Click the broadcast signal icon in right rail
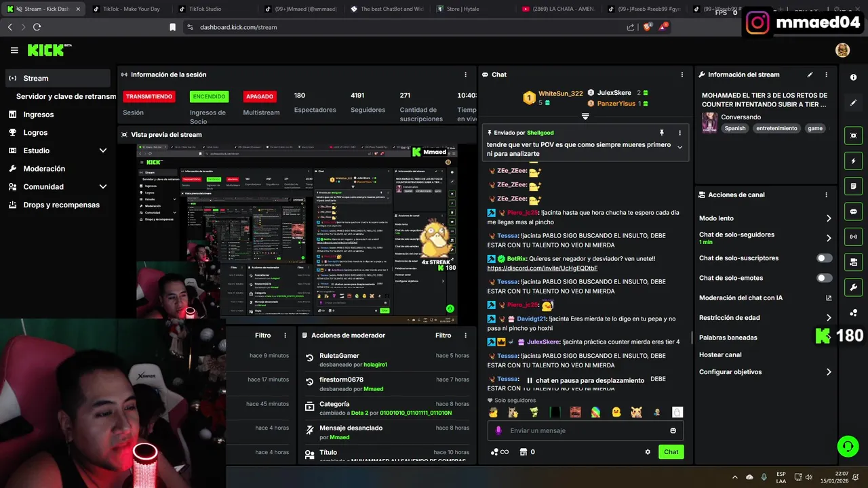This screenshot has height=488, width=868. point(853,237)
